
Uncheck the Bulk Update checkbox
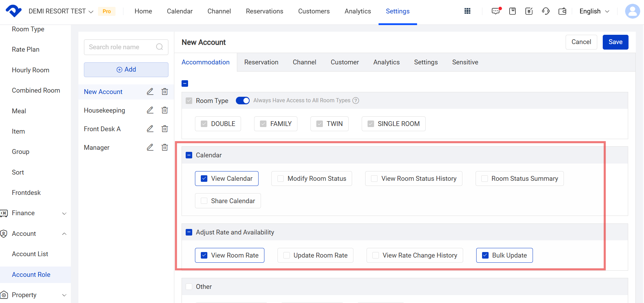click(485, 255)
